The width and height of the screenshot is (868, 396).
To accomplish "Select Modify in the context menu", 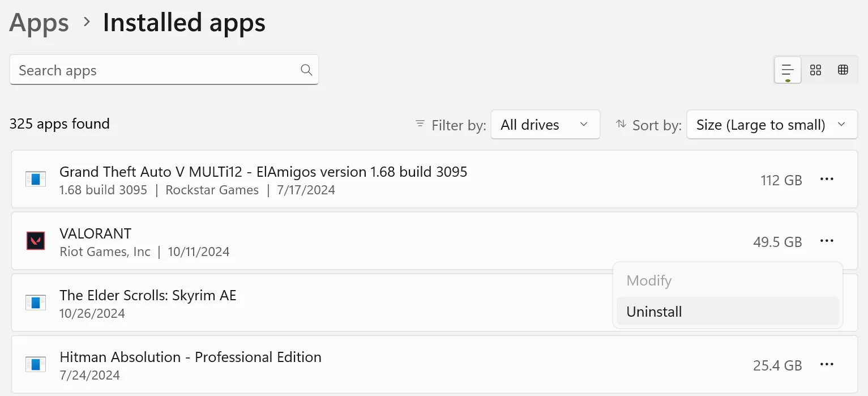I will [649, 280].
